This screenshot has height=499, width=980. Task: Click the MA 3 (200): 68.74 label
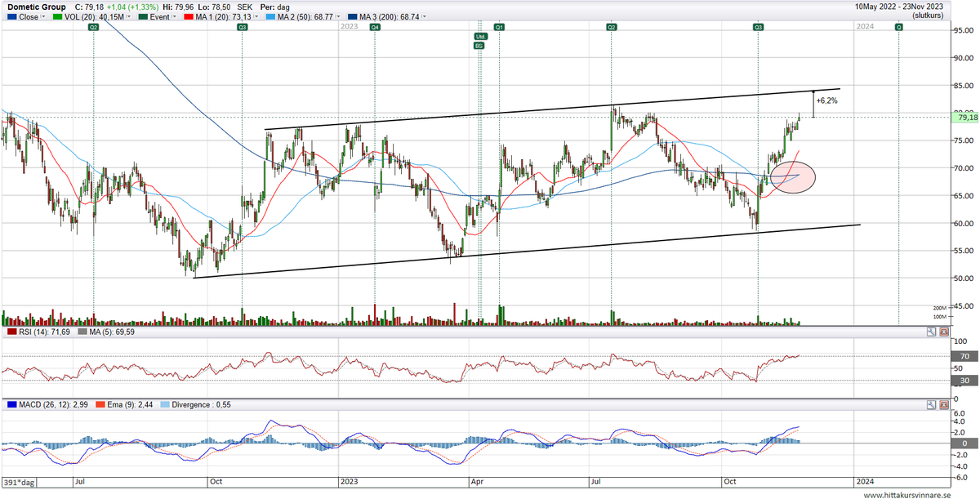[389, 16]
